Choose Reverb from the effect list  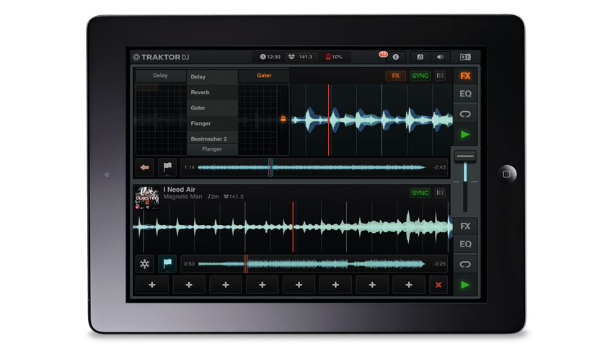tap(212, 92)
